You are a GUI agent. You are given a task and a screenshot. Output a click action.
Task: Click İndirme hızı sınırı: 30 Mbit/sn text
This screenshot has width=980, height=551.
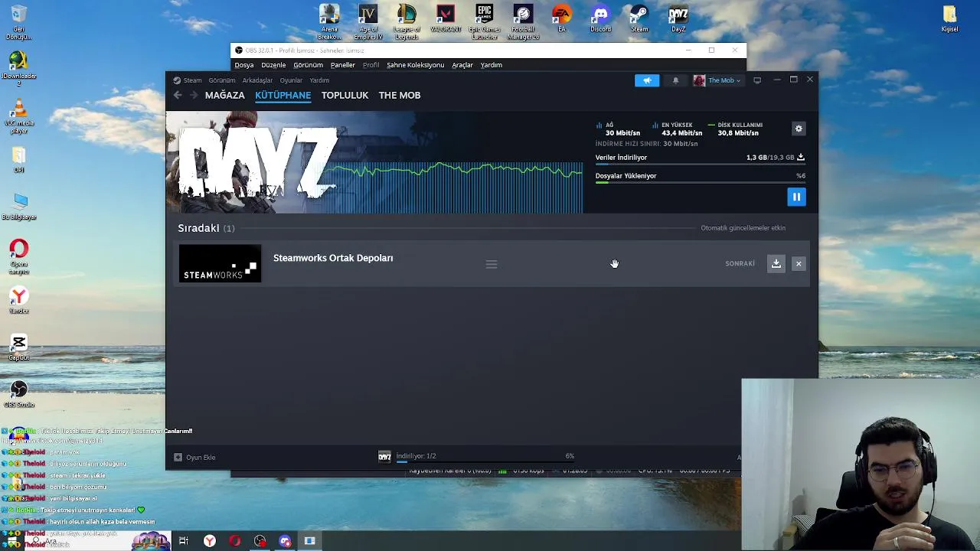pyautogui.click(x=646, y=144)
